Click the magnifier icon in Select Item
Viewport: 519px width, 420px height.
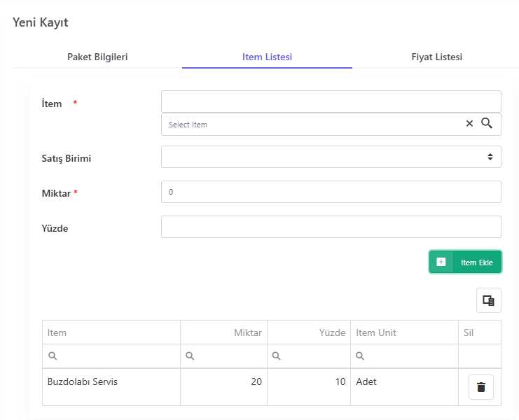[x=487, y=123]
